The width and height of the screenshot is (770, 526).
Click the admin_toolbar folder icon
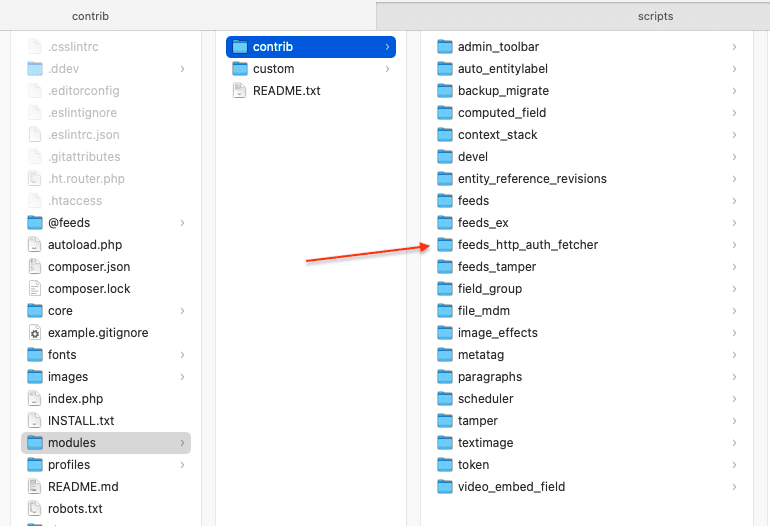pyautogui.click(x=445, y=47)
